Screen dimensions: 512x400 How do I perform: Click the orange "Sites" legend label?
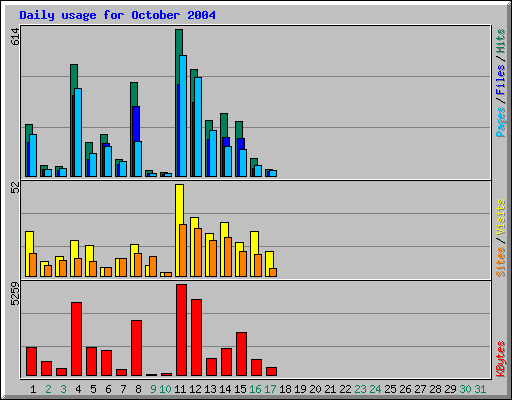pyautogui.click(x=500, y=262)
